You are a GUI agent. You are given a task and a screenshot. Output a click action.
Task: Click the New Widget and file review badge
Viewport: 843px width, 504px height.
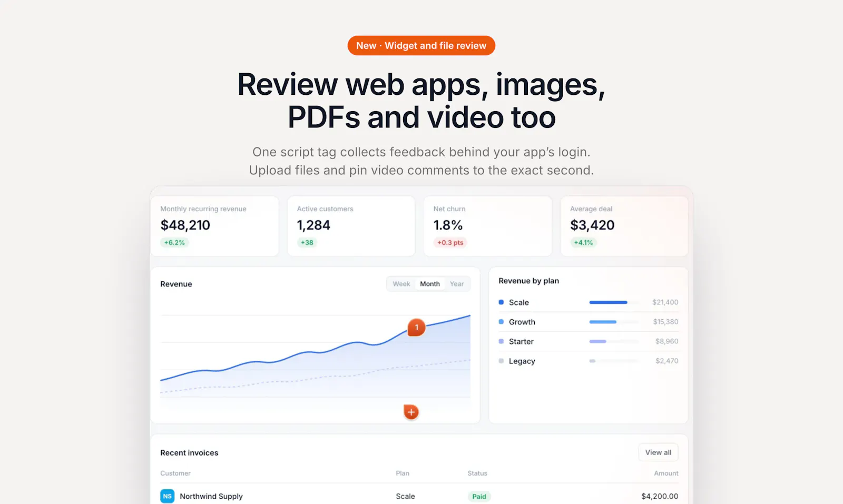421,46
